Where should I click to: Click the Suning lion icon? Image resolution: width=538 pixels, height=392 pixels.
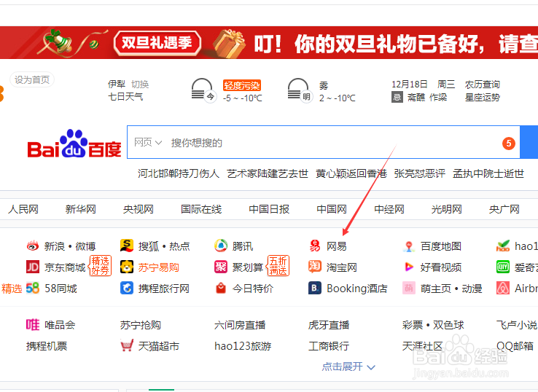coord(127,267)
